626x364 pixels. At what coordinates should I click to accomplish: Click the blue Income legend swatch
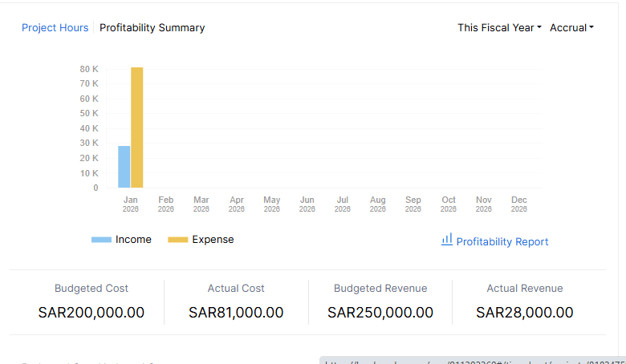click(101, 240)
